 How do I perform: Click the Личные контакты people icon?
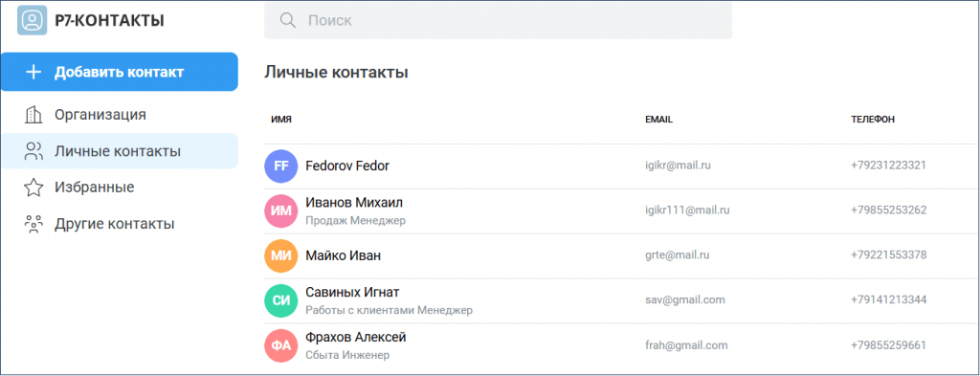(33, 151)
